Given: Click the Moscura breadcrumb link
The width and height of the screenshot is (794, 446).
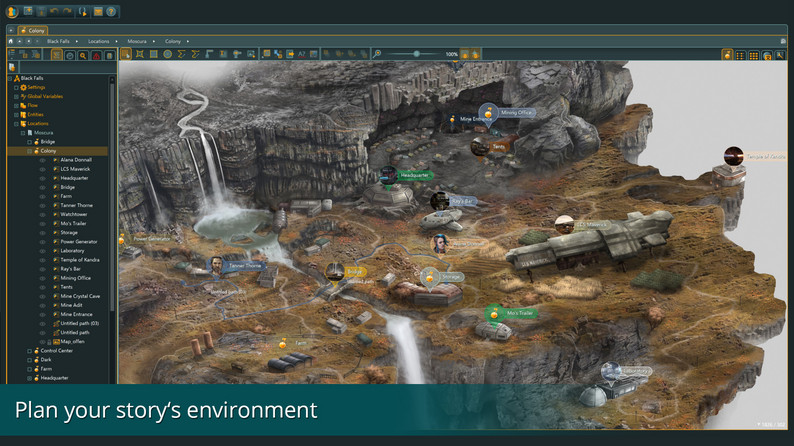Looking at the screenshot, I should click(137, 41).
